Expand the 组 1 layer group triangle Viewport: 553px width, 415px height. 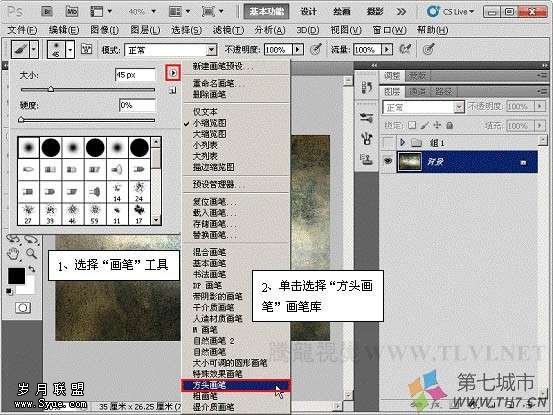point(402,142)
